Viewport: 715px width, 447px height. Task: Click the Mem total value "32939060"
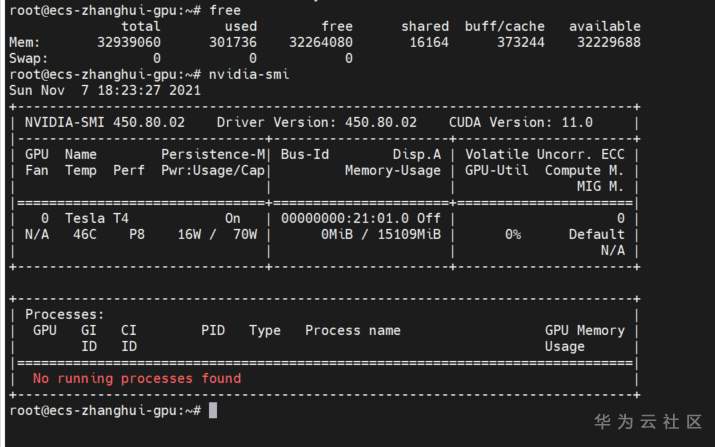click(x=129, y=42)
